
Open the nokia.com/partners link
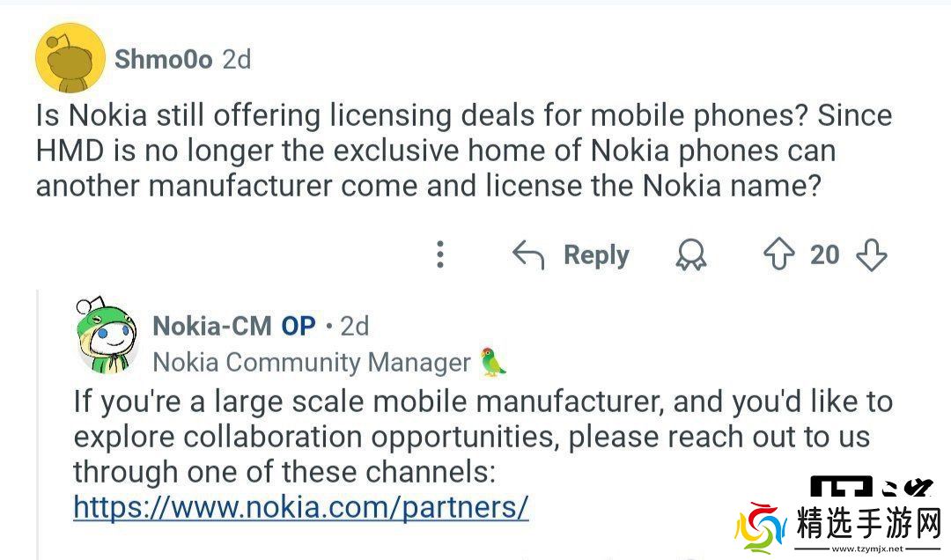[x=300, y=507]
